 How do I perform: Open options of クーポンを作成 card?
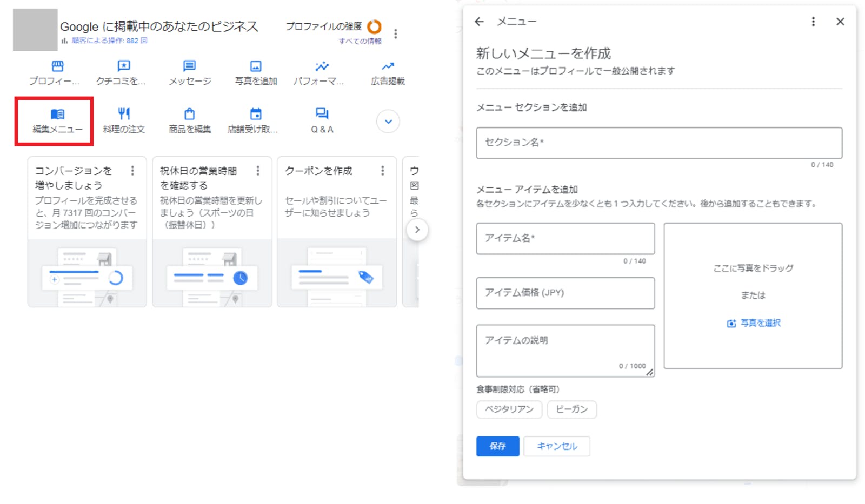pyautogui.click(x=383, y=171)
